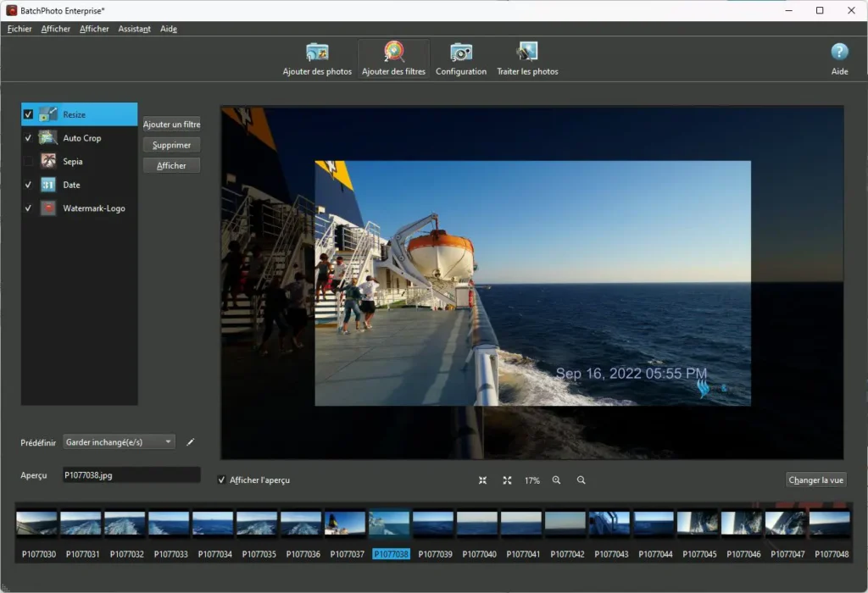Screen dimensions: 868x593
Task: Click the fit-to-window icon left of 17%
Action: [482, 480]
